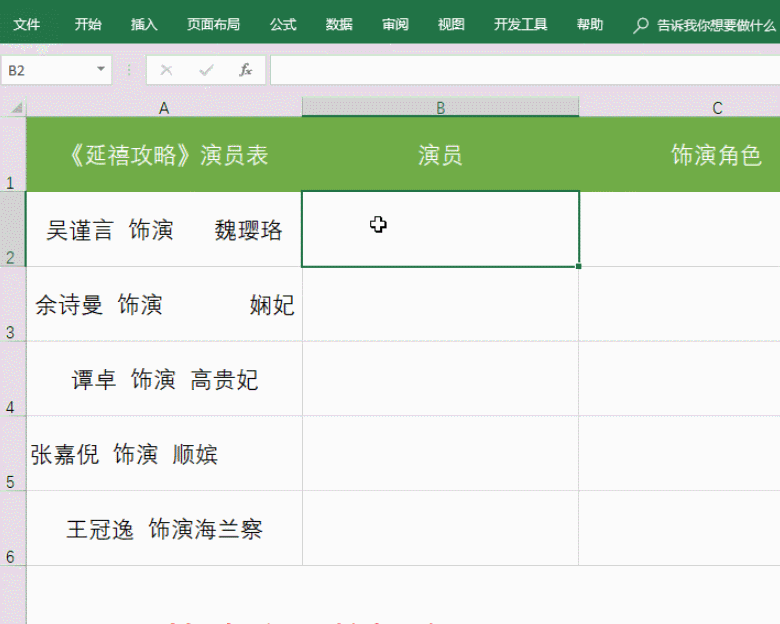This screenshot has height=624, width=780.
Task: Select cell with 谭卓 饰演 高贵妃
Action: [164, 379]
